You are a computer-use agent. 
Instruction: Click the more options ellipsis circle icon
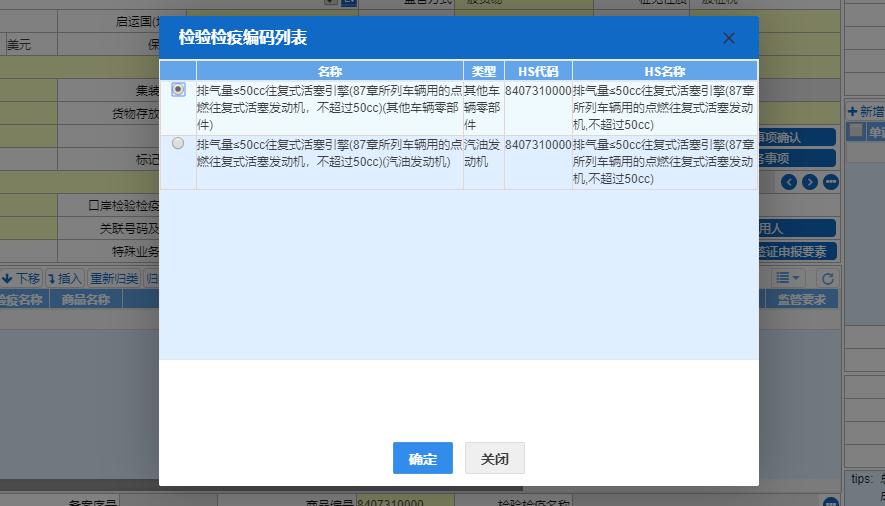831,182
